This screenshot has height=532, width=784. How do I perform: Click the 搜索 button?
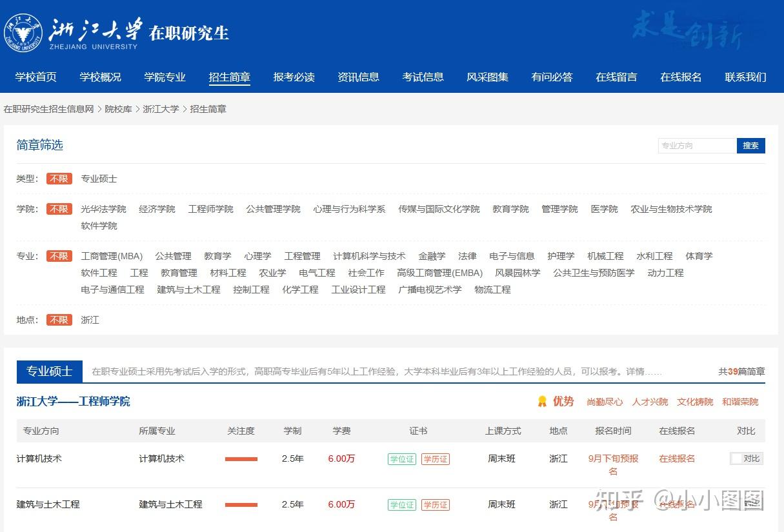pos(751,146)
